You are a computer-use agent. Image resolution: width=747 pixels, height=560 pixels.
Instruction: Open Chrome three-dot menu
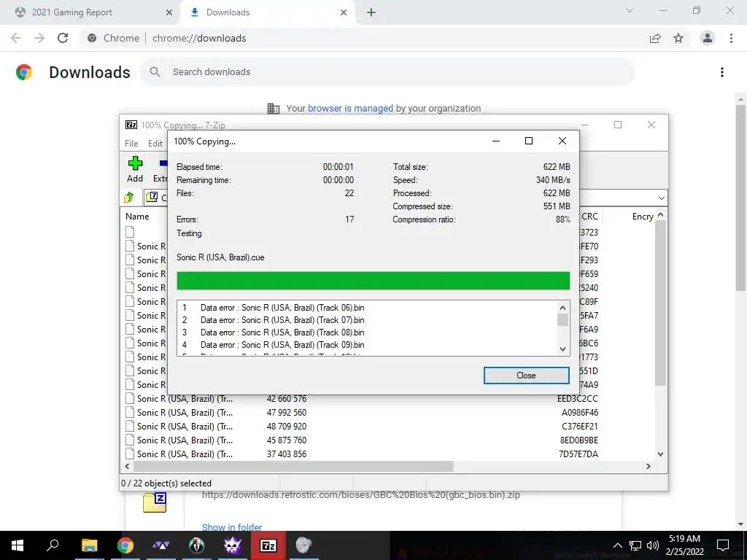click(731, 38)
